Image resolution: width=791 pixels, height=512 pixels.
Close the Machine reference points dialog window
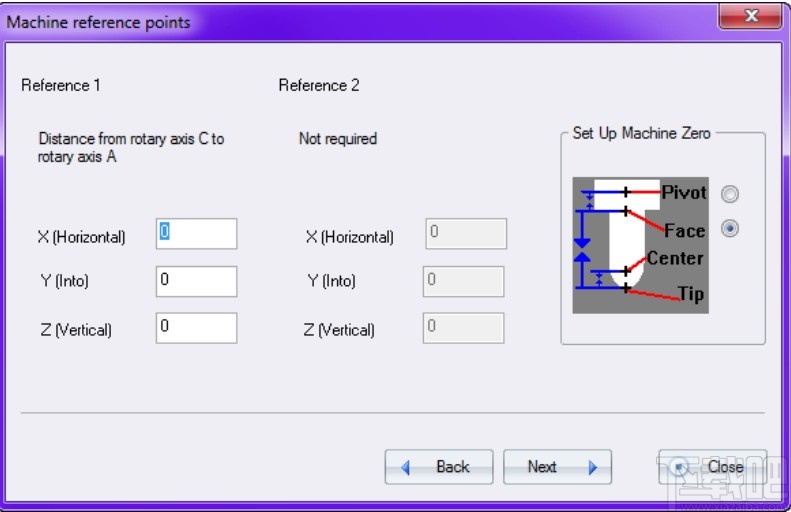pyautogui.click(x=749, y=17)
